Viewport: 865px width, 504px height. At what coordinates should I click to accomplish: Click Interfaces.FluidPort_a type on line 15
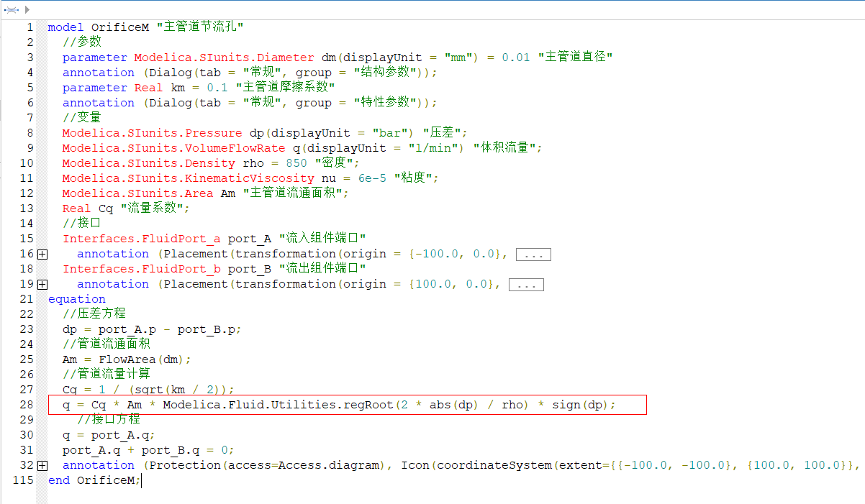[142, 239]
